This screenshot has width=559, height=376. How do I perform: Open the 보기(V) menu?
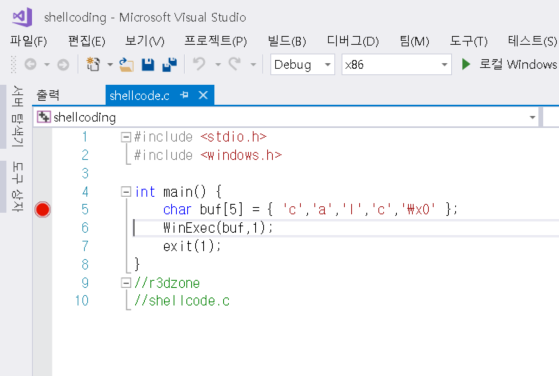tap(144, 41)
